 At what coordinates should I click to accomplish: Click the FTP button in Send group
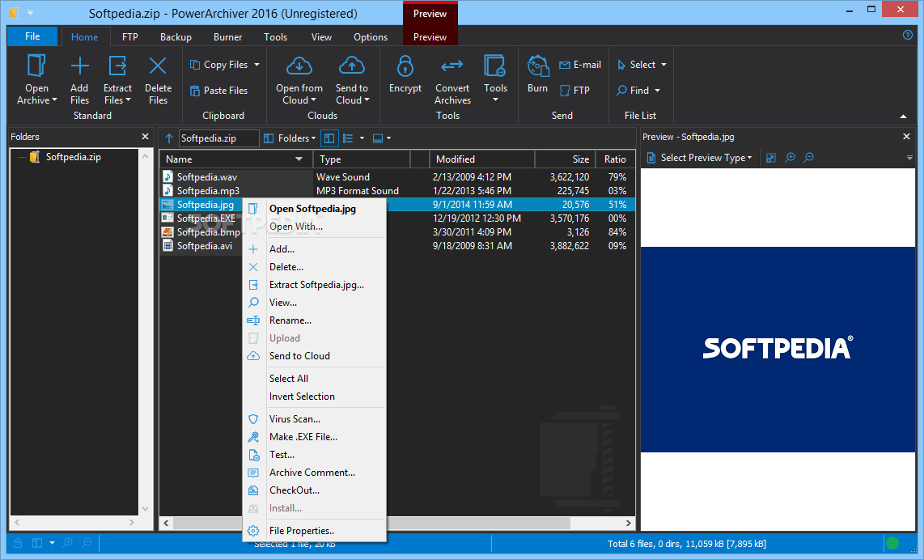coord(574,90)
